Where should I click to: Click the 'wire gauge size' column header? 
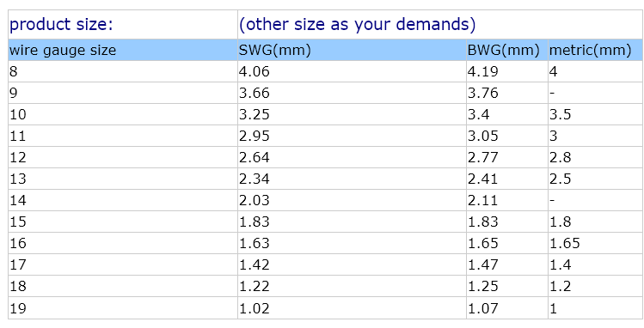click(x=123, y=51)
